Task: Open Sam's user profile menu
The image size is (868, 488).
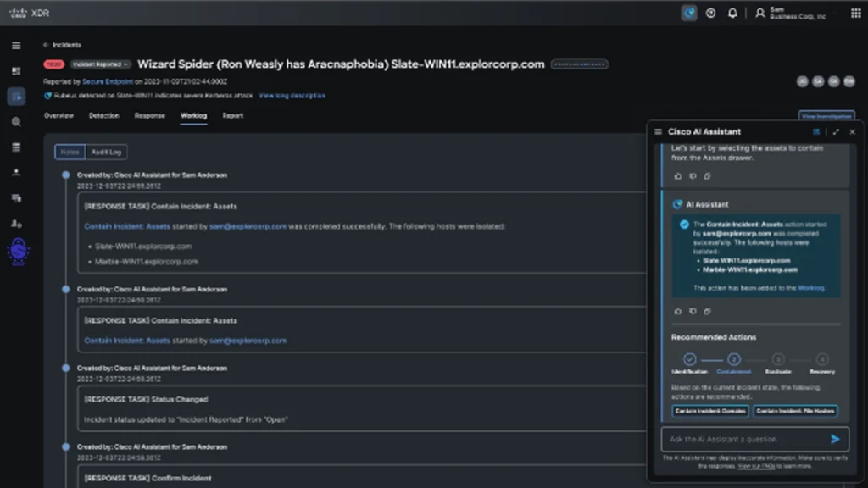Action: [791, 13]
